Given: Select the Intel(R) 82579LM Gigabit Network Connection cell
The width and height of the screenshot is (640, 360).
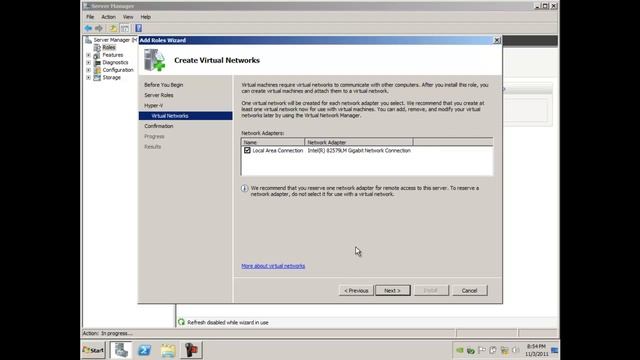Looking at the screenshot, I should coord(359,151).
